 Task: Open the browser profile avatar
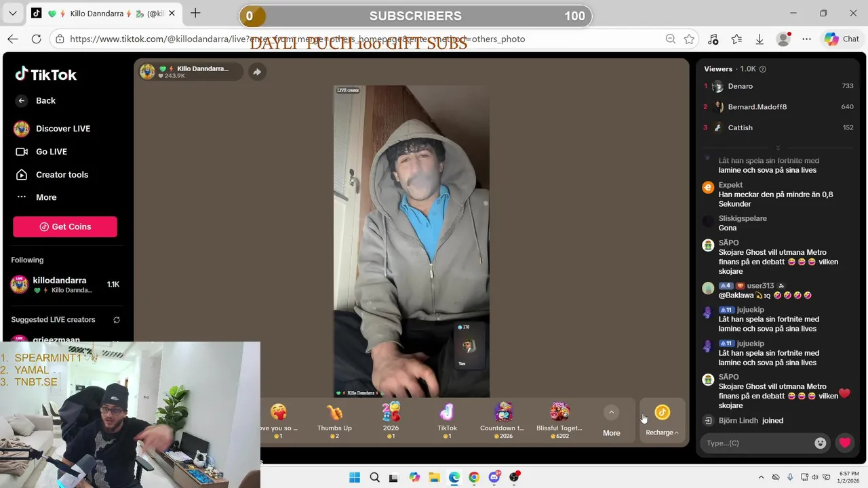click(783, 39)
